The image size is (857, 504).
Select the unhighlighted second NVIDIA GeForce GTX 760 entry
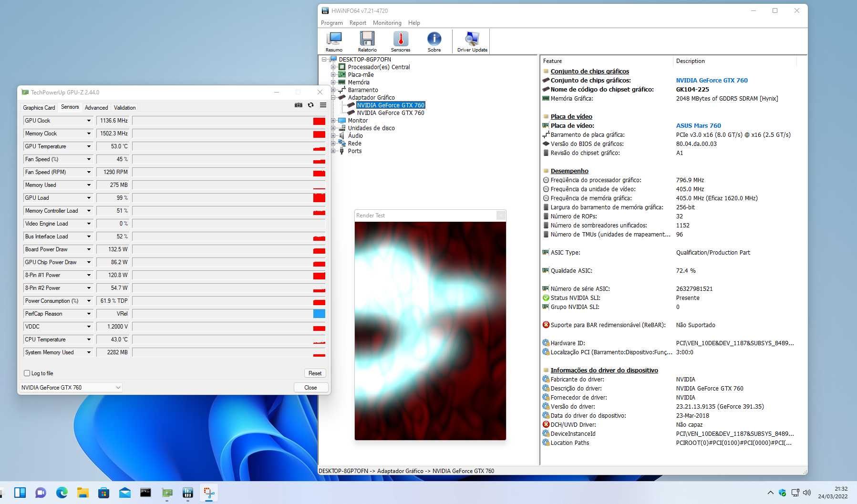pos(390,113)
